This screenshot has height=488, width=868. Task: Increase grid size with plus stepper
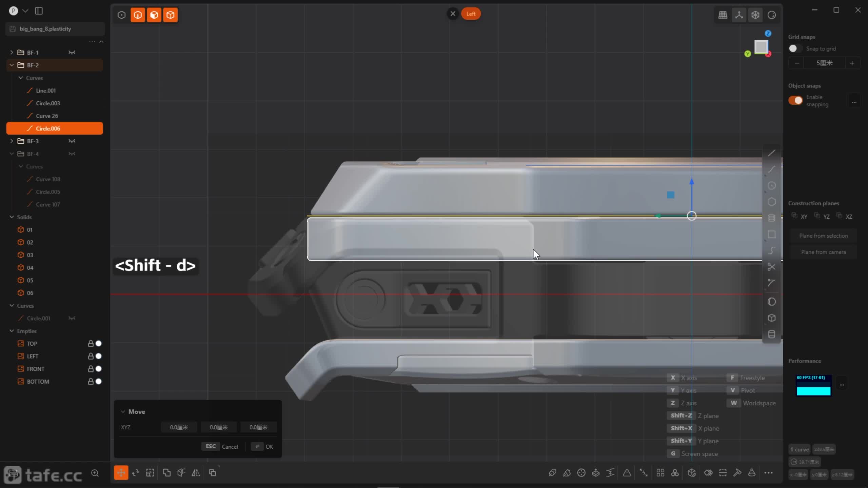[x=852, y=63]
